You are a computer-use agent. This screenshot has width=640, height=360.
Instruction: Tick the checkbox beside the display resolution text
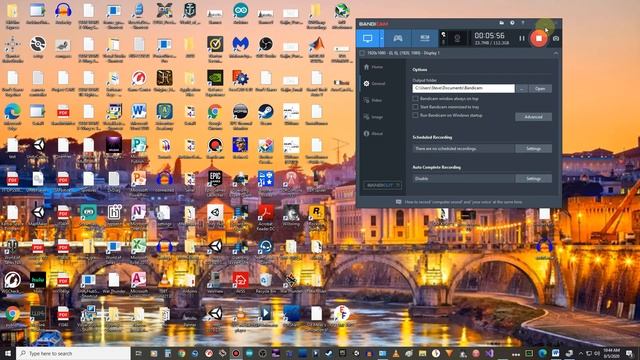click(x=362, y=53)
